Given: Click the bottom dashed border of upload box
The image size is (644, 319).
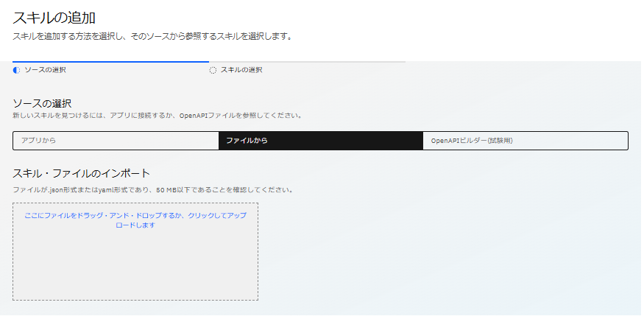Looking at the screenshot, I should click(135, 300).
